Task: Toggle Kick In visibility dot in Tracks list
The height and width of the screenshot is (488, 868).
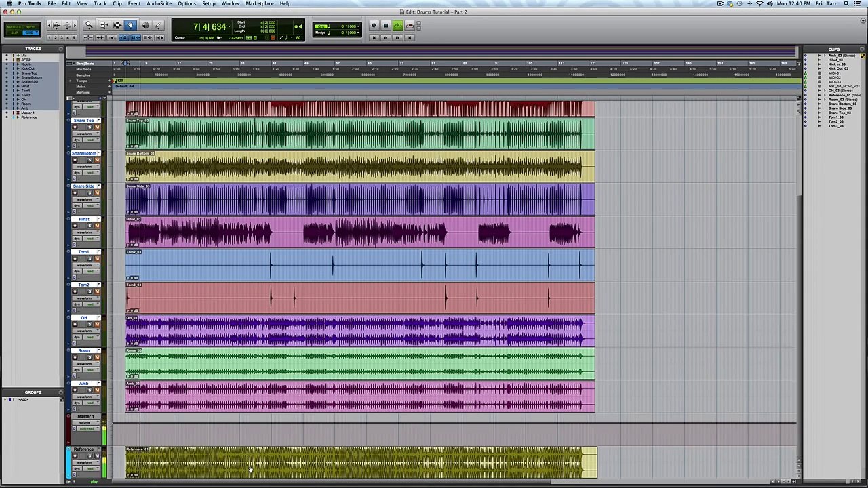Action: click(7, 64)
